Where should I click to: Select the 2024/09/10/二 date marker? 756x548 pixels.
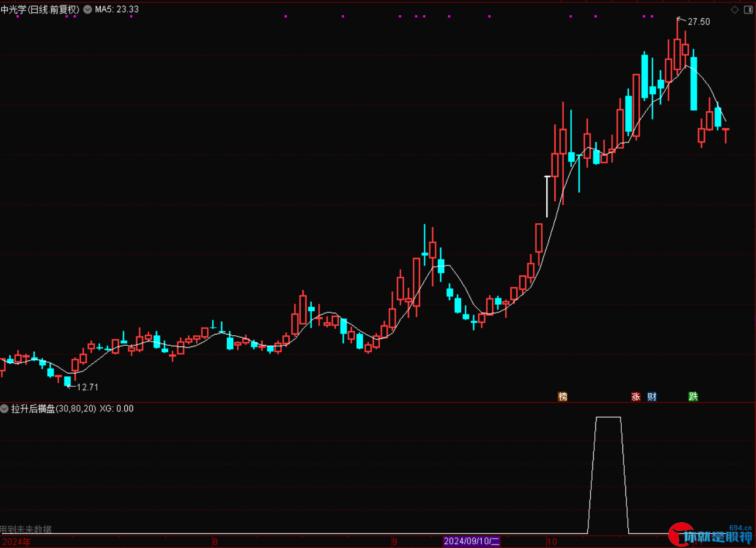(472, 542)
